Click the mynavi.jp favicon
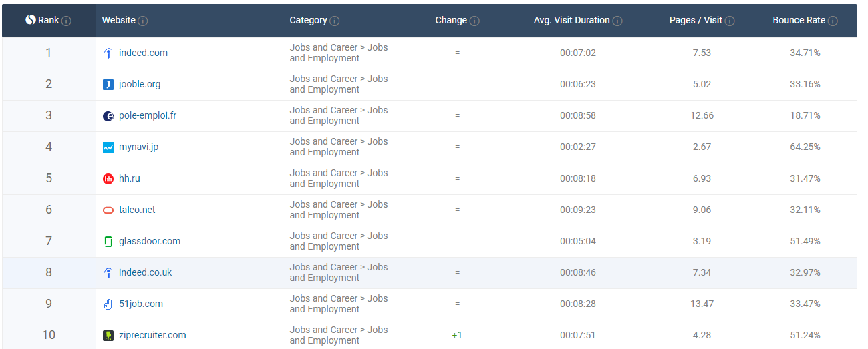 pyautogui.click(x=108, y=147)
